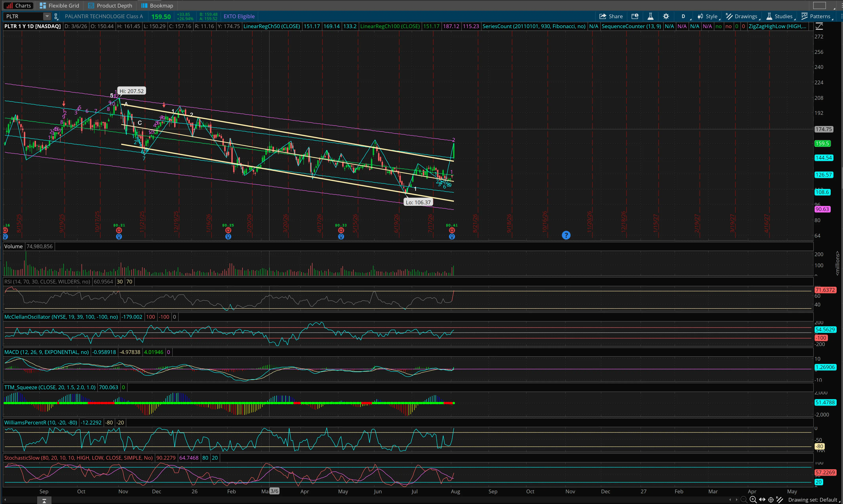Expand the symbol selector dropdown arrow
Image resolution: width=843 pixels, height=504 pixels.
click(x=47, y=16)
